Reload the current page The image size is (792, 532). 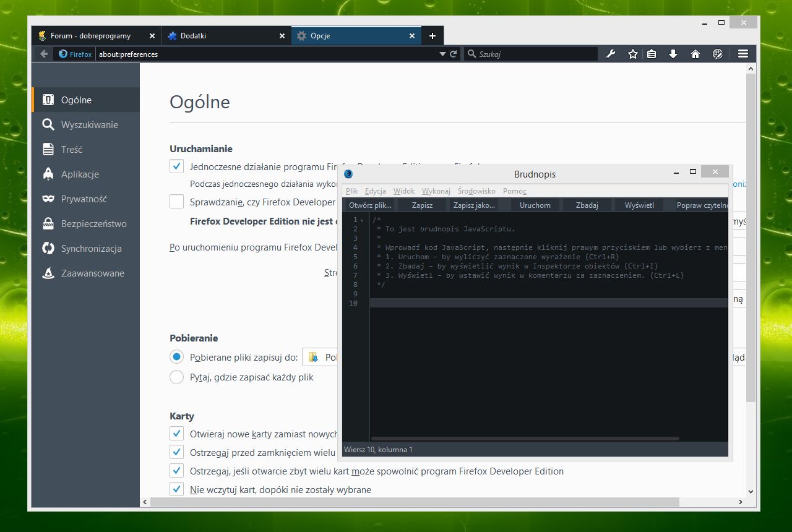click(453, 54)
